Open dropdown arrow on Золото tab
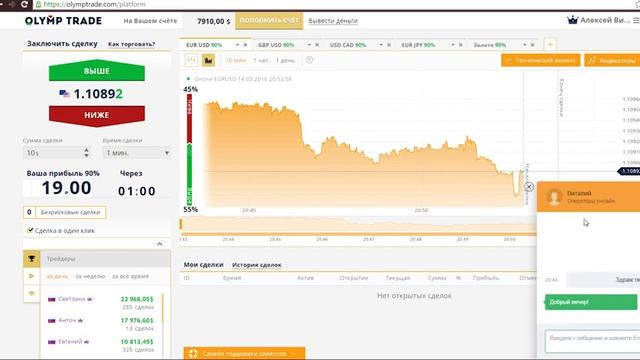640x360 pixels. click(x=524, y=45)
